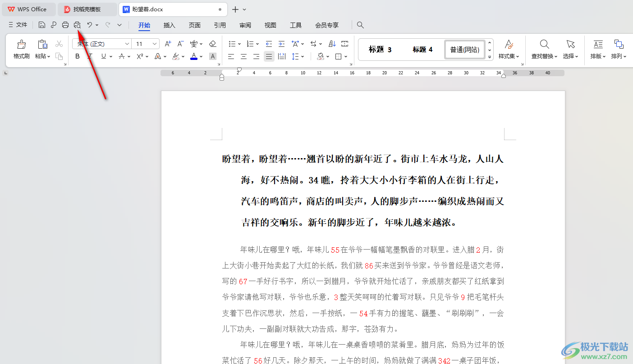Open the font name dropdown
The height and width of the screenshot is (364, 633).
click(x=127, y=44)
